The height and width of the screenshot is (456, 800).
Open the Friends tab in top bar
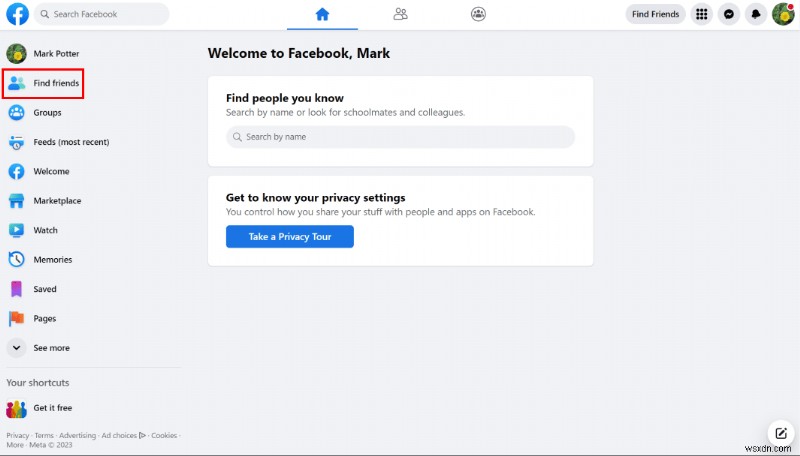[401, 14]
